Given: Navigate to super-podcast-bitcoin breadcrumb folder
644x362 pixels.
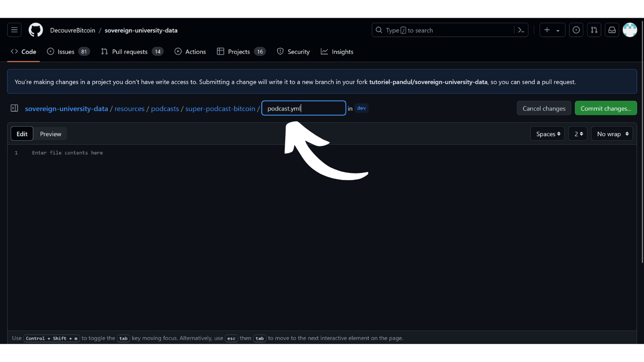Looking at the screenshot, I should (220, 109).
